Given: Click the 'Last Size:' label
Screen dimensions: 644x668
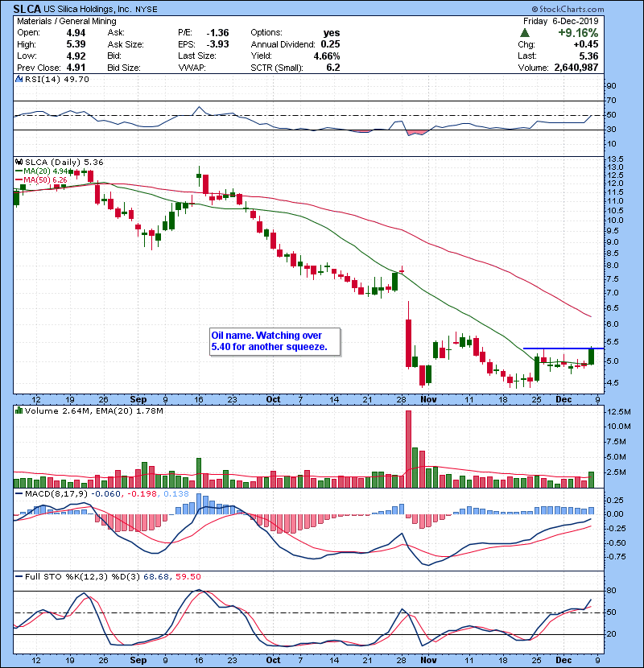Looking at the screenshot, I should point(197,56).
